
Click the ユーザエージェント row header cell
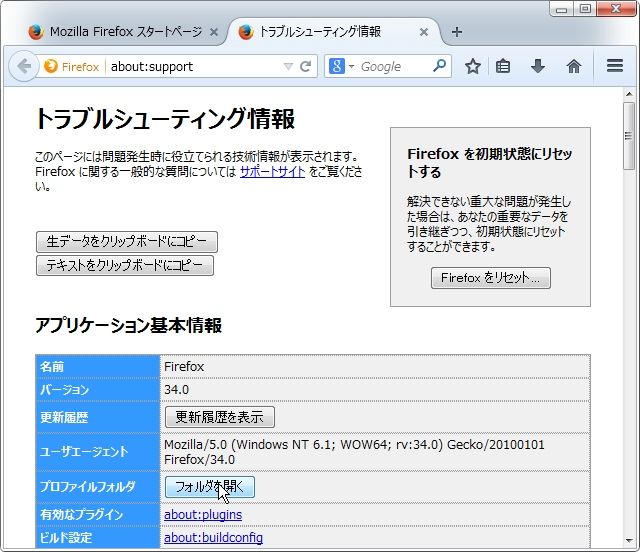tap(98, 452)
